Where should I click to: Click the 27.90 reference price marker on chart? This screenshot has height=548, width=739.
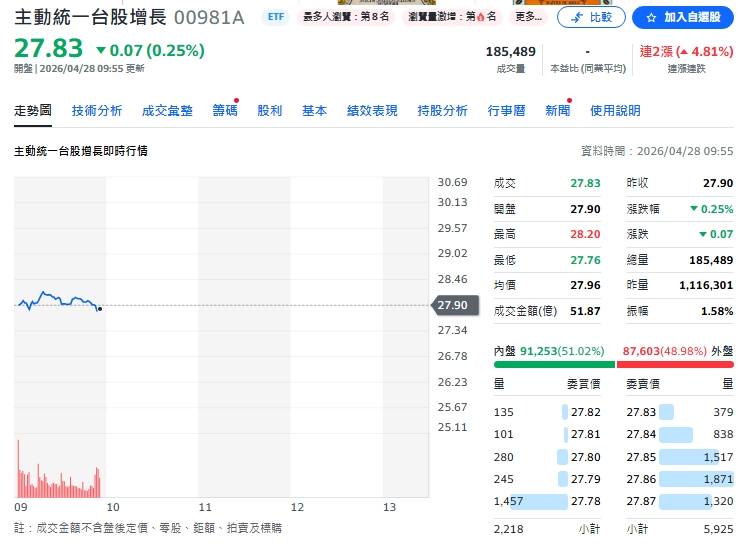451,305
